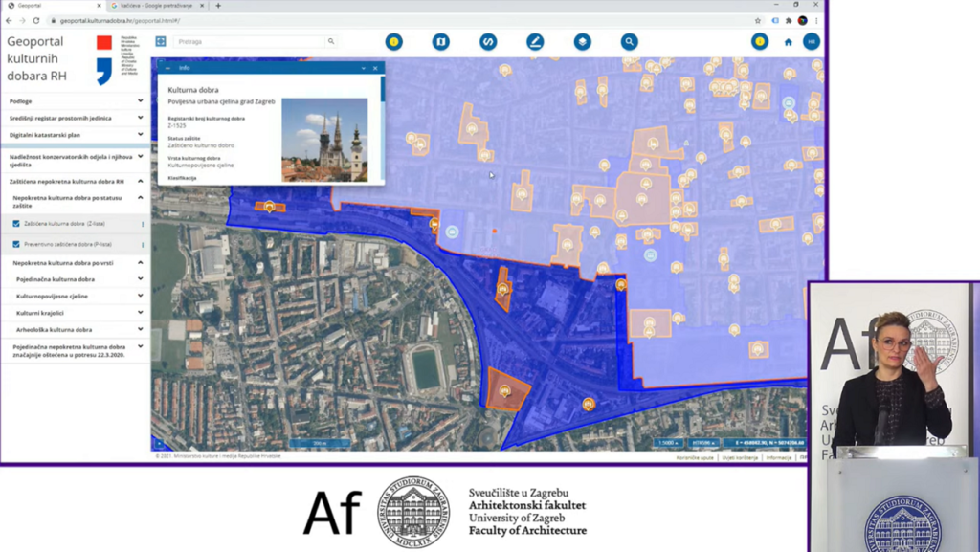Close the Info popup

[375, 68]
